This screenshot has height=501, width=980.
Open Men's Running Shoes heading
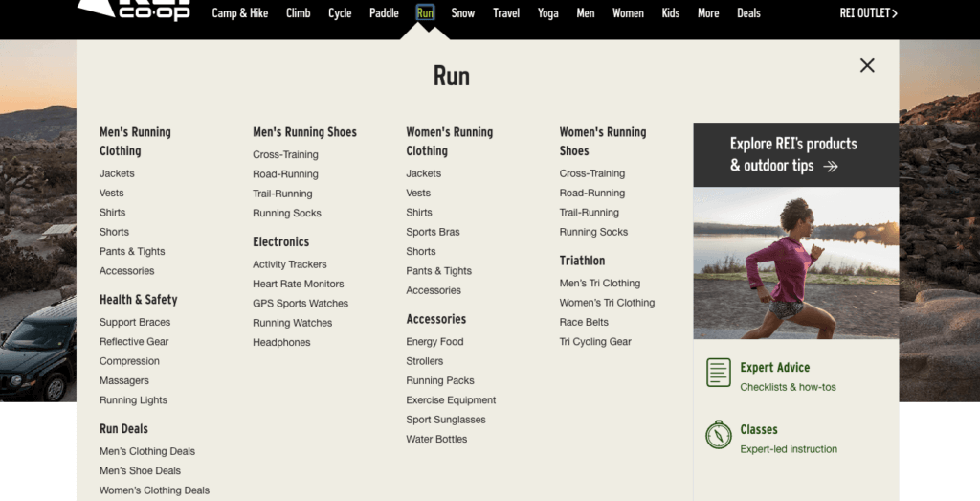(304, 132)
